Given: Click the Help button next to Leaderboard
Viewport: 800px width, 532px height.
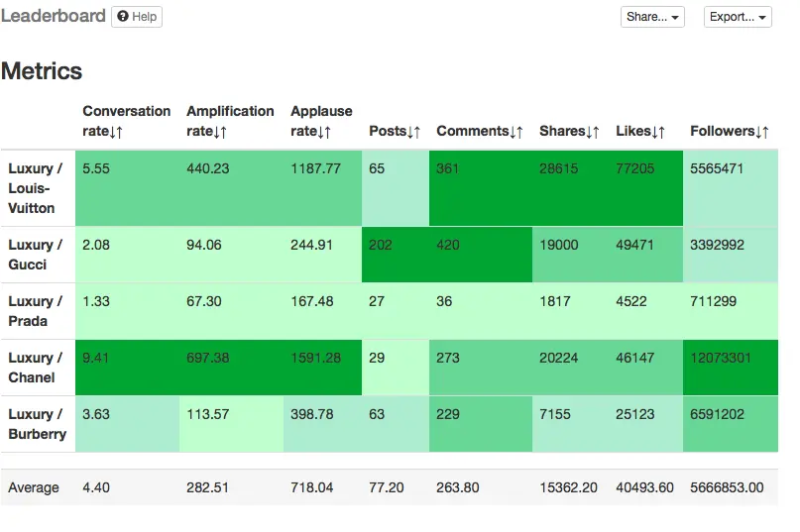Looking at the screenshot, I should click(x=137, y=17).
